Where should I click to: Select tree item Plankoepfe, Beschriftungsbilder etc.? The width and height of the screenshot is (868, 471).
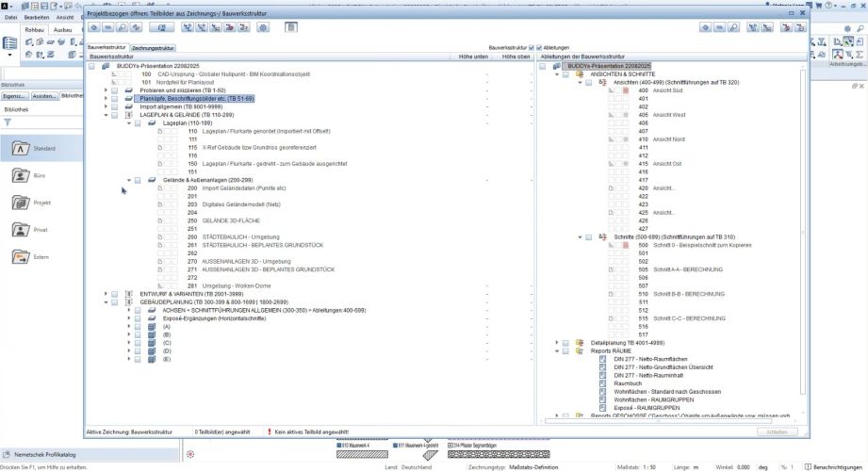(x=196, y=98)
